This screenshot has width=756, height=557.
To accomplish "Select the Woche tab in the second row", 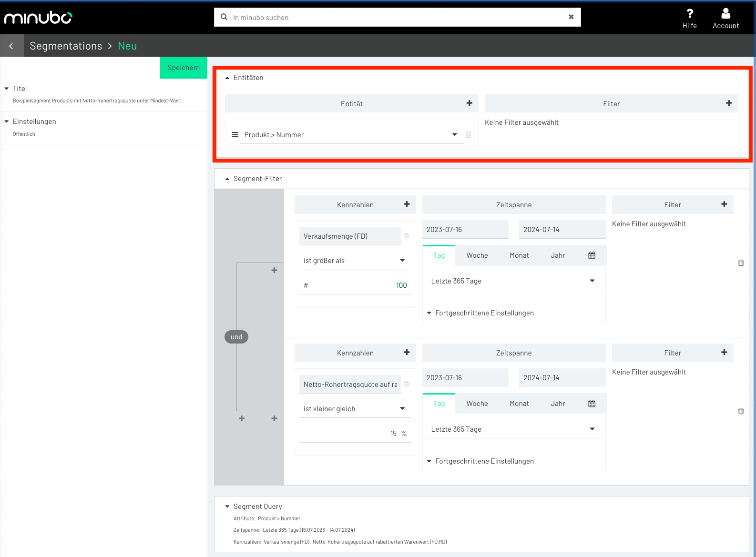I will coord(477,404).
